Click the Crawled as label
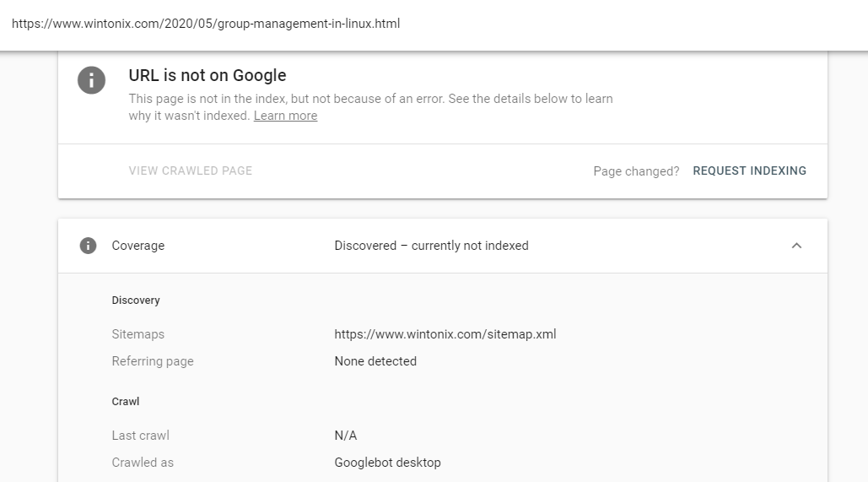This screenshot has width=868, height=482. (143, 463)
